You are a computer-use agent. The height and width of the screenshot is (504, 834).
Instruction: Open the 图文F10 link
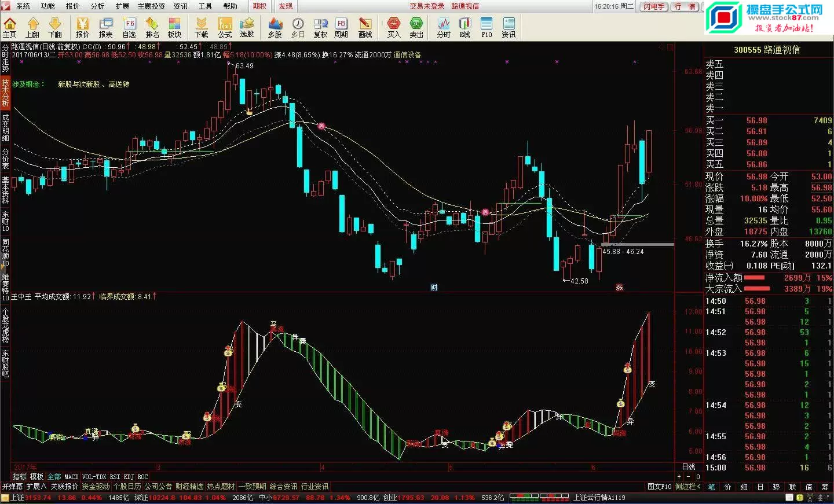pyautogui.click(x=659, y=487)
